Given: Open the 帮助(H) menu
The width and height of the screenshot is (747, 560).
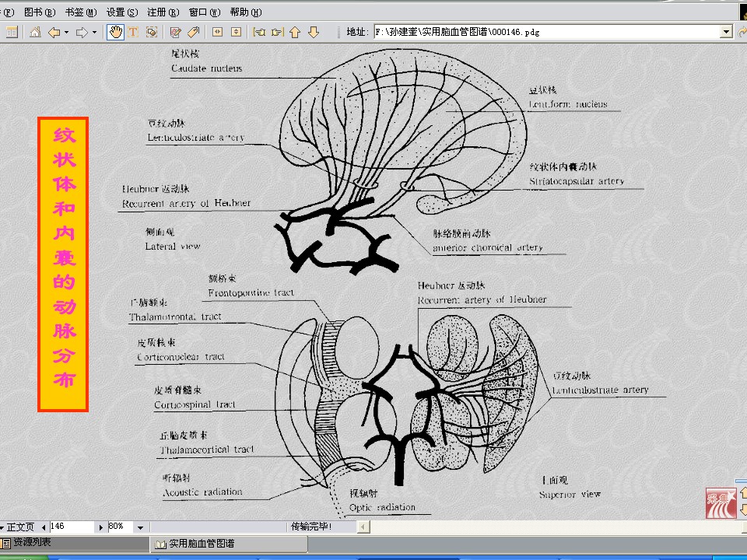Looking at the screenshot, I should [x=246, y=12].
